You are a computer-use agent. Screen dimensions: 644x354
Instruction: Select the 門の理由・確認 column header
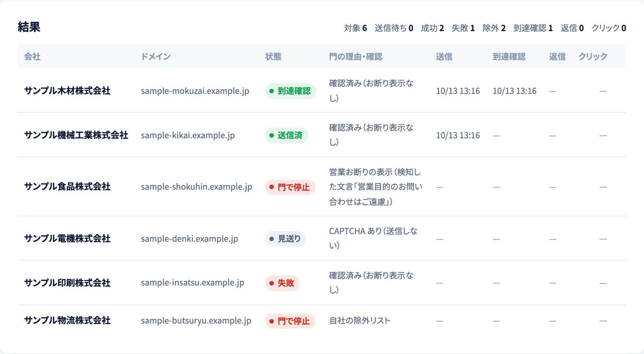click(356, 56)
